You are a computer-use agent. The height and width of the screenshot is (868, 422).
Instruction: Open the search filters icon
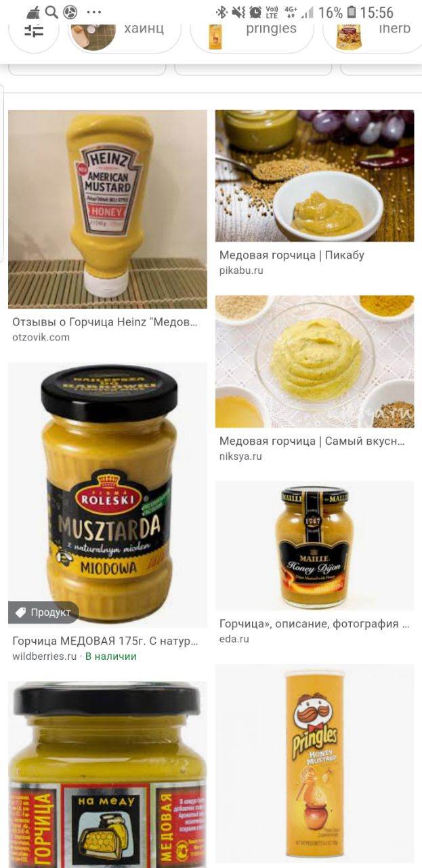(x=34, y=31)
